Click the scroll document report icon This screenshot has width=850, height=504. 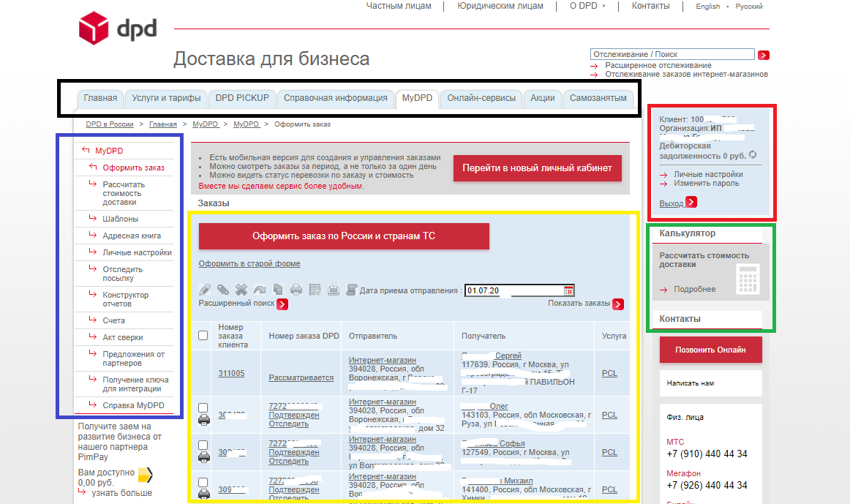point(351,290)
